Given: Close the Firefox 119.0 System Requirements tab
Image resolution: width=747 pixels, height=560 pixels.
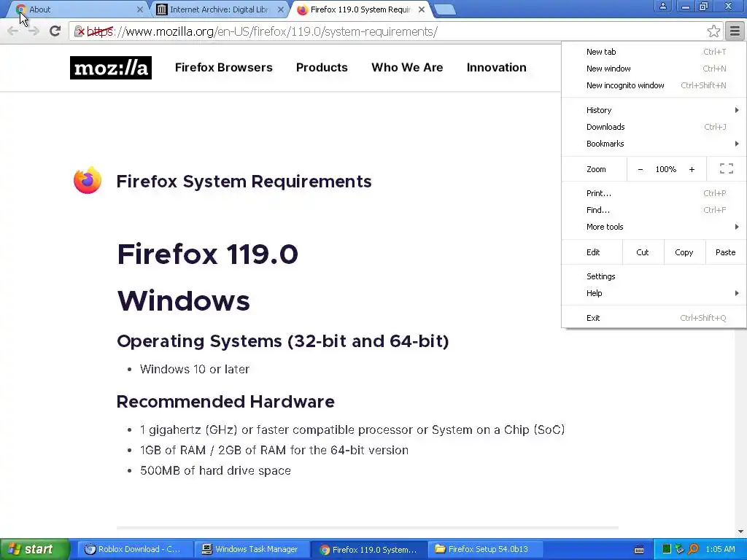Looking at the screenshot, I should coord(421,9).
